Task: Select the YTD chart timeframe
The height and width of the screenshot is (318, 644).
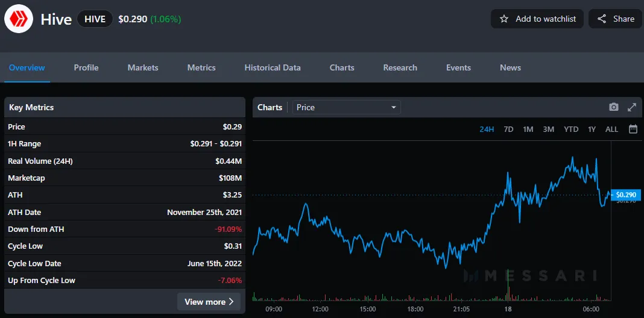Action: tap(571, 129)
